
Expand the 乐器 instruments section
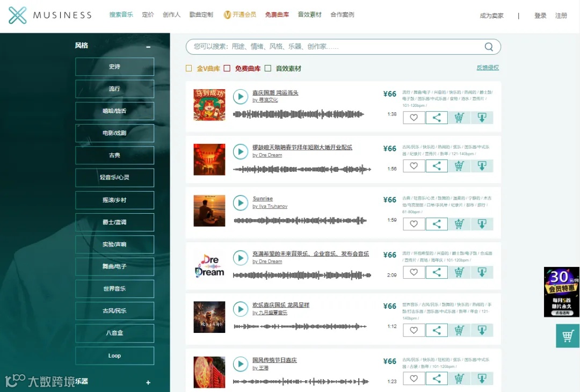tap(148, 383)
